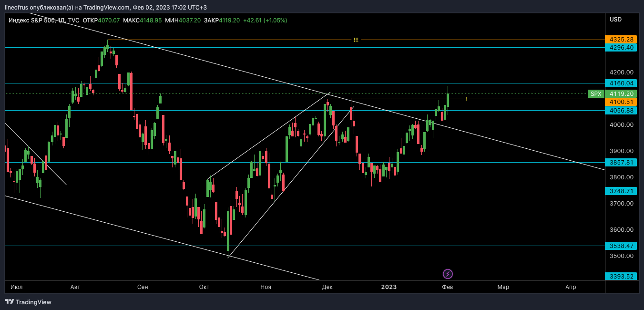
Task: Click the Июл month label
Action: (x=17, y=287)
